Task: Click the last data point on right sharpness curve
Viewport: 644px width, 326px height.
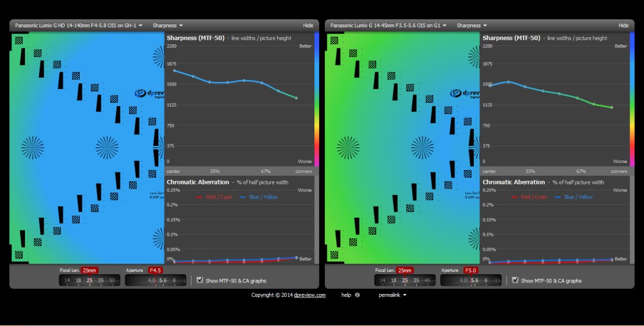Action: (612, 108)
